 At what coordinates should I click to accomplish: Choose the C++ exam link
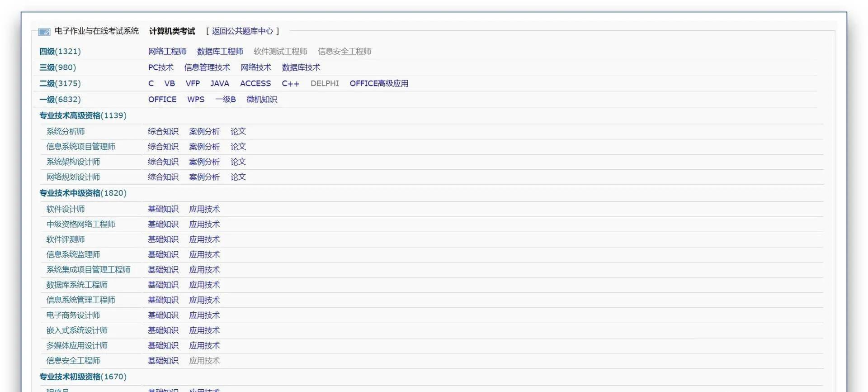(290, 83)
